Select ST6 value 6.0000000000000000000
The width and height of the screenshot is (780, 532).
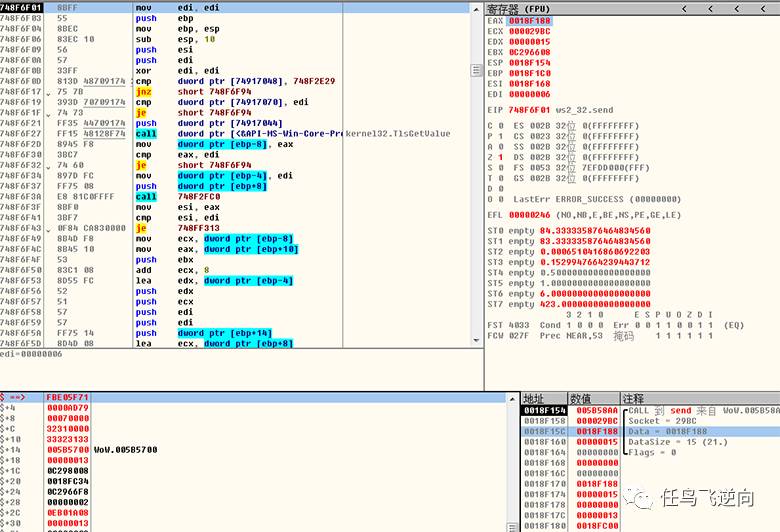595,293
